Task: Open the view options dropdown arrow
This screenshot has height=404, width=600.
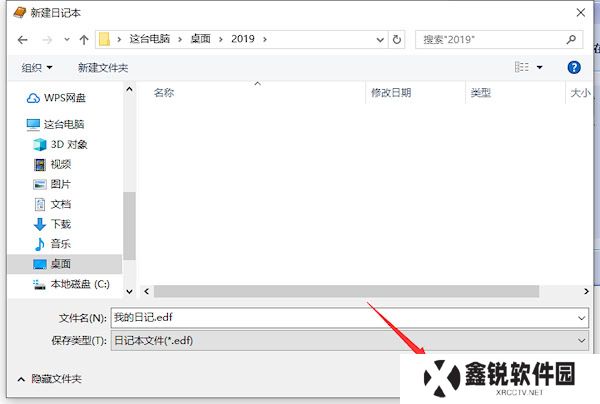Action: click(x=540, y=68)
